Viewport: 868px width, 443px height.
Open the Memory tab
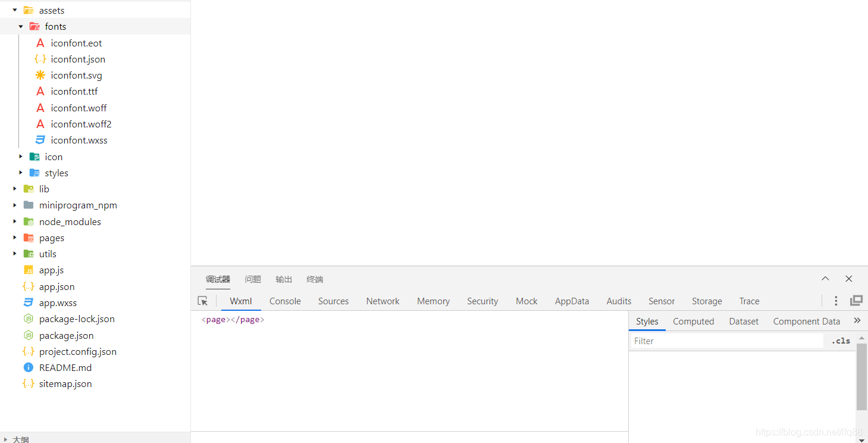tap(433, 301)
